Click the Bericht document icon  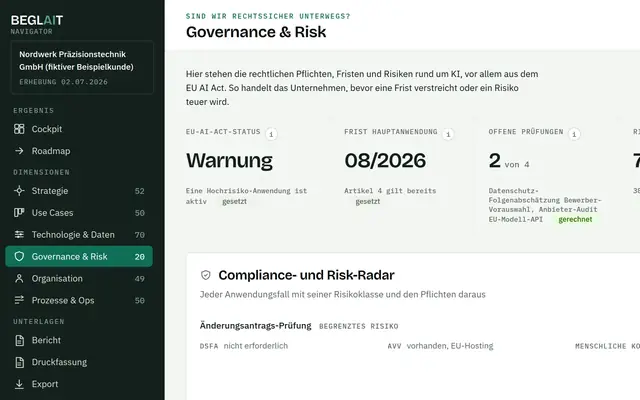click(19, 340)
